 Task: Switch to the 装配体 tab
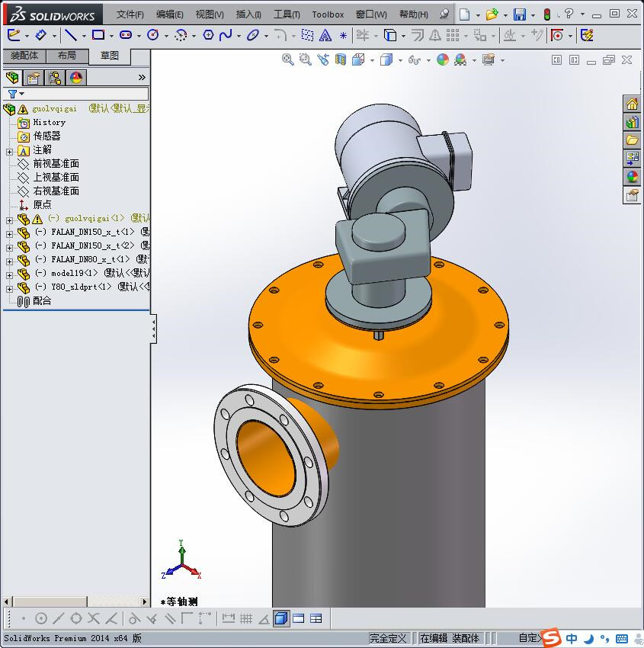24,56
